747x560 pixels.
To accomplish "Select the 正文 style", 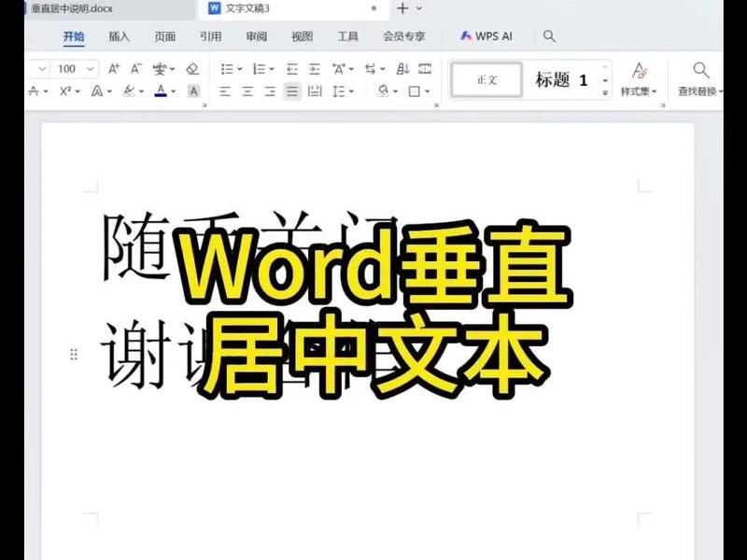I will tap(486, 80).
